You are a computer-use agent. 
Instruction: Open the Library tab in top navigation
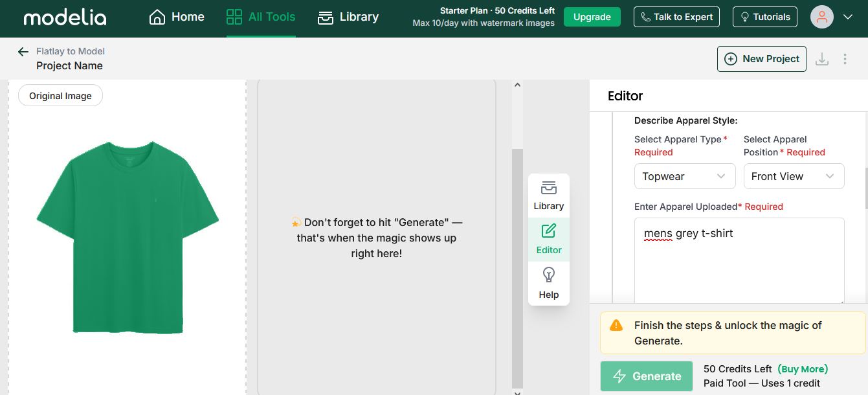(348, 17)
